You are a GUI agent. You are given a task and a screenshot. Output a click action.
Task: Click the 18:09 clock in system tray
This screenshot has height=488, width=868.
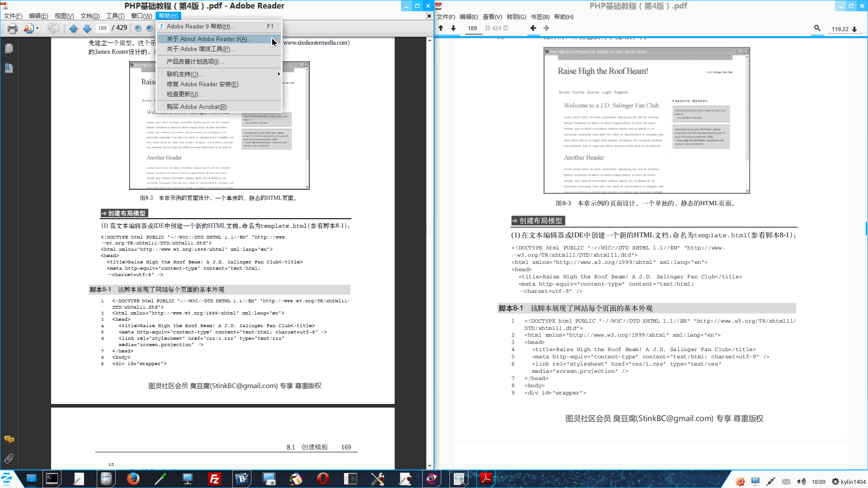[x=818, y=482]
